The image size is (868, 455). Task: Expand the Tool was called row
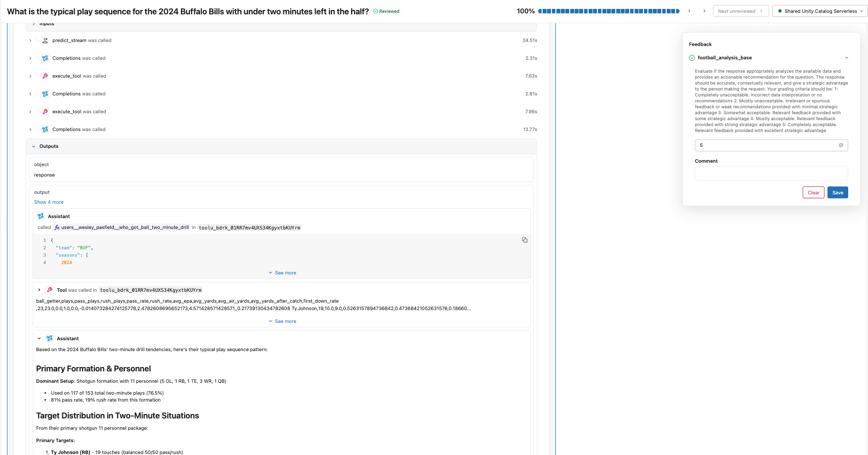pos(39,290)
